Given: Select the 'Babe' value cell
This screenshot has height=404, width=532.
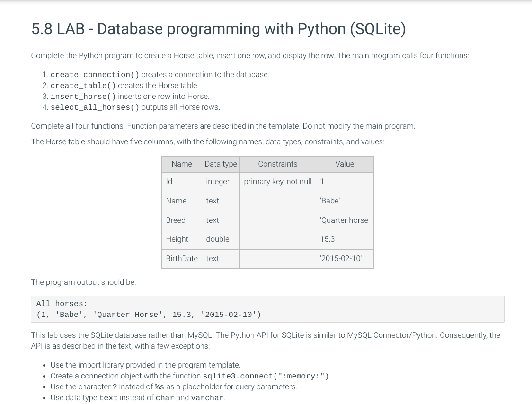Looking at the screenshot, I should [x=330, y=201].
